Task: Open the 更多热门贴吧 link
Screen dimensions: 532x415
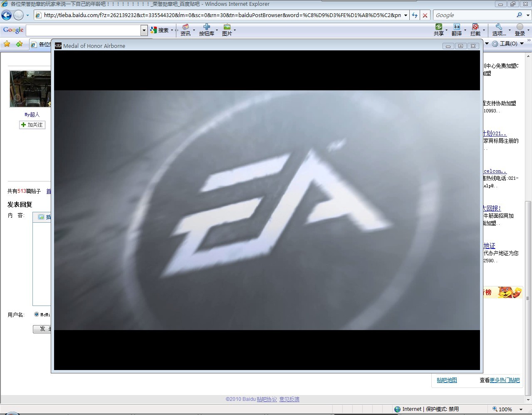Action: (x=505, y=380)
